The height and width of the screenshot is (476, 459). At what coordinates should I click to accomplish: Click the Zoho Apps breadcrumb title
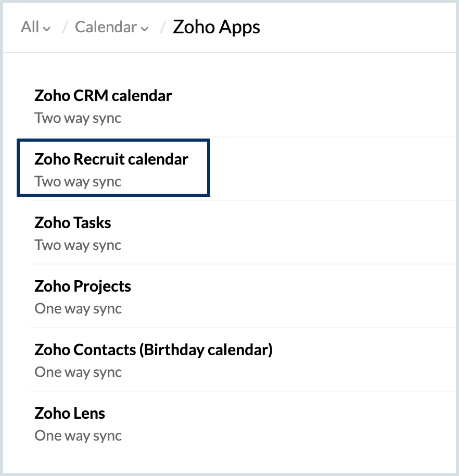coord(216,27)
